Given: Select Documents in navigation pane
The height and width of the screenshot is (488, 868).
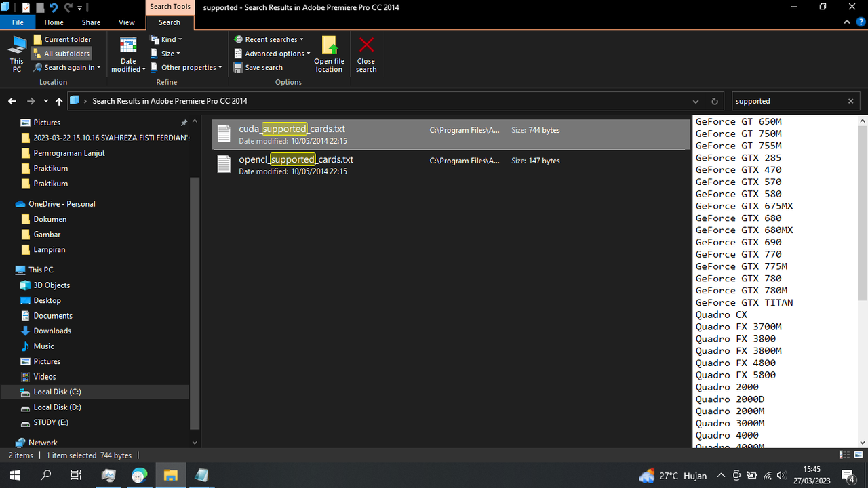Looking at the screenshot, I should (53, 316).
